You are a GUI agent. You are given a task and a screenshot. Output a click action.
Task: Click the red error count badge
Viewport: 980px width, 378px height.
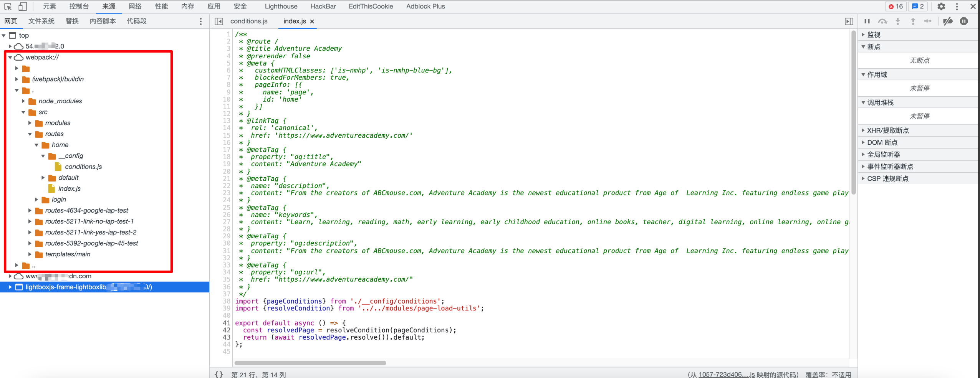(x=896, y=7)
